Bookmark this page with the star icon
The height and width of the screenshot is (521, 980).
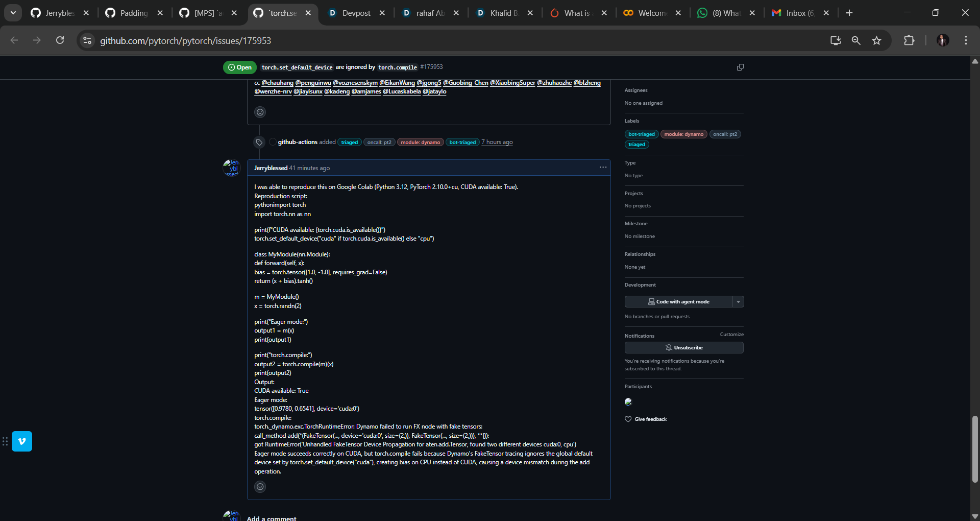tap(876, 40)
